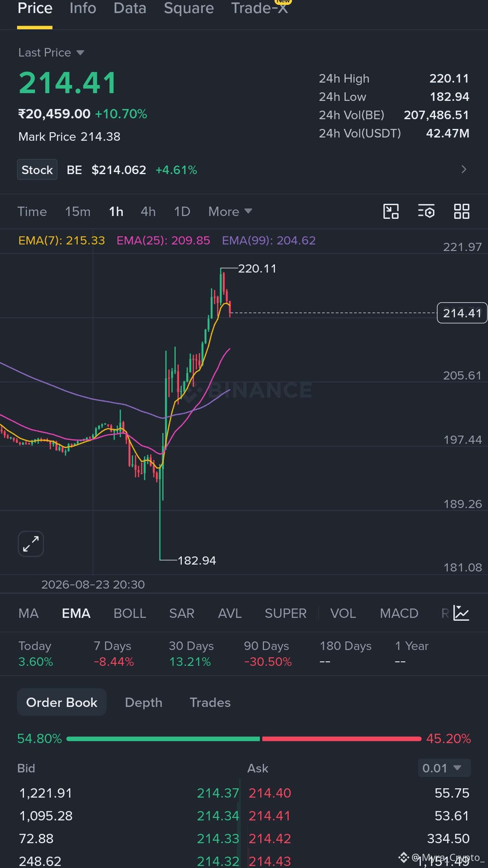Open the picture-in-picture chart icon
Viewport: 488px width, 868px height.
[x=391, y=212]
